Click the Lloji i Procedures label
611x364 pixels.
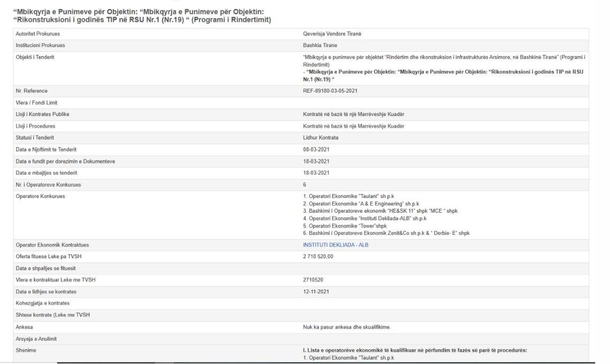(x=36, y=126)
